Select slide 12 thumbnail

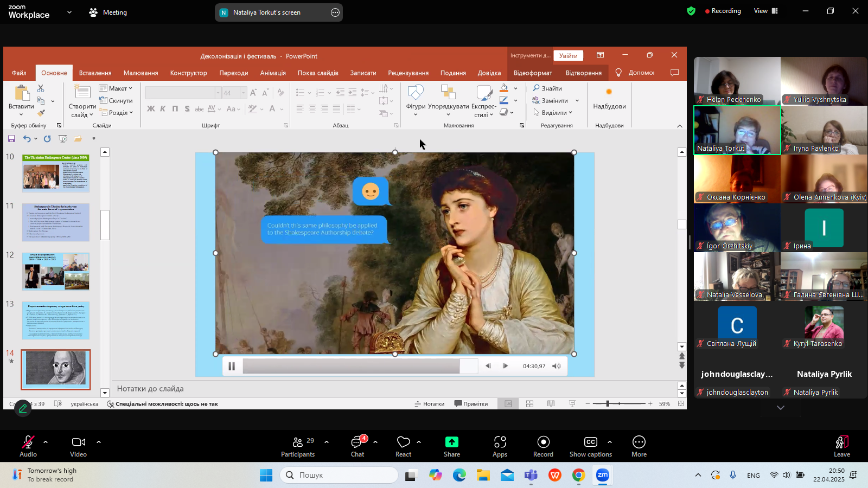click(x=56, y=271)
